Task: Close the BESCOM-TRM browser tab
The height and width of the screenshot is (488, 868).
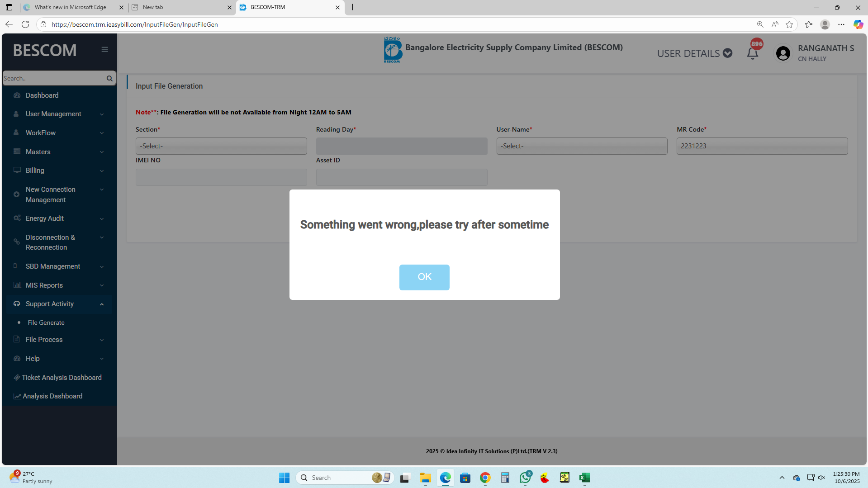Action: (x=337, y=7)
